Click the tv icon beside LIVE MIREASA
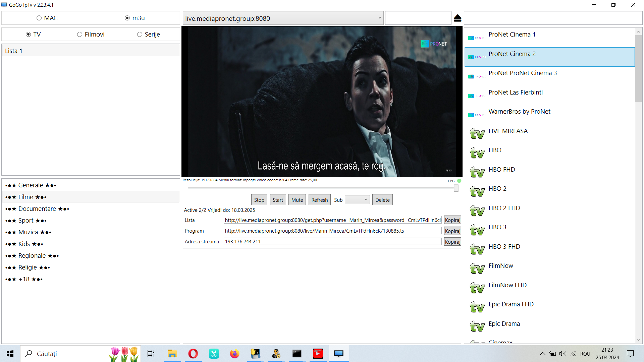The image size is (644, 362). point(477,133)
